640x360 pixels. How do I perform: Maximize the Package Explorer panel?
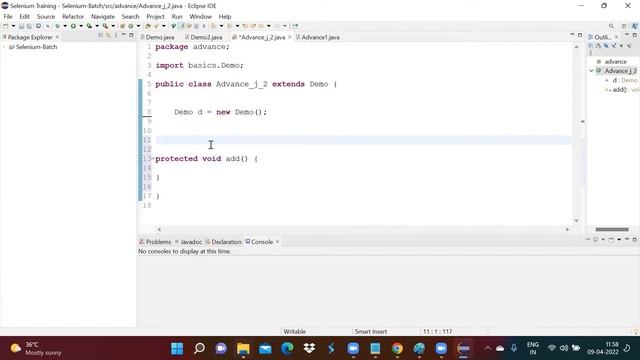[x=131, y=36]
